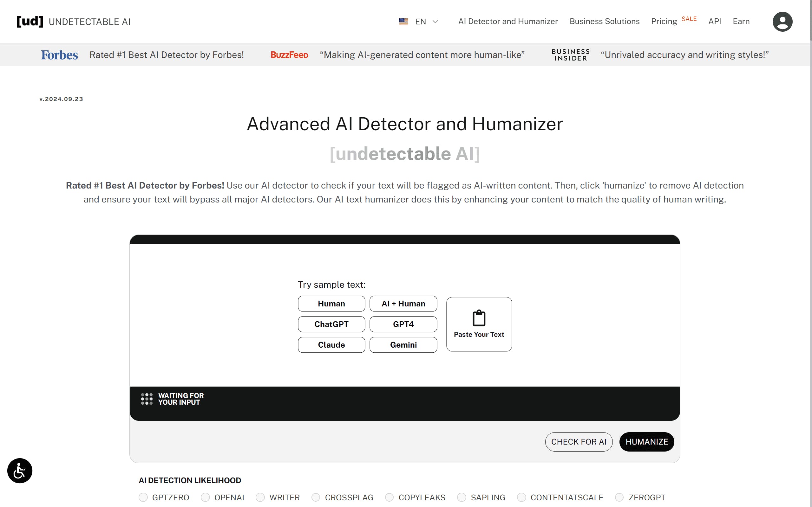This screenshot has width=812, height=507.
Task: Click the CHECK FOR AI button
Action: coord(579,442)
